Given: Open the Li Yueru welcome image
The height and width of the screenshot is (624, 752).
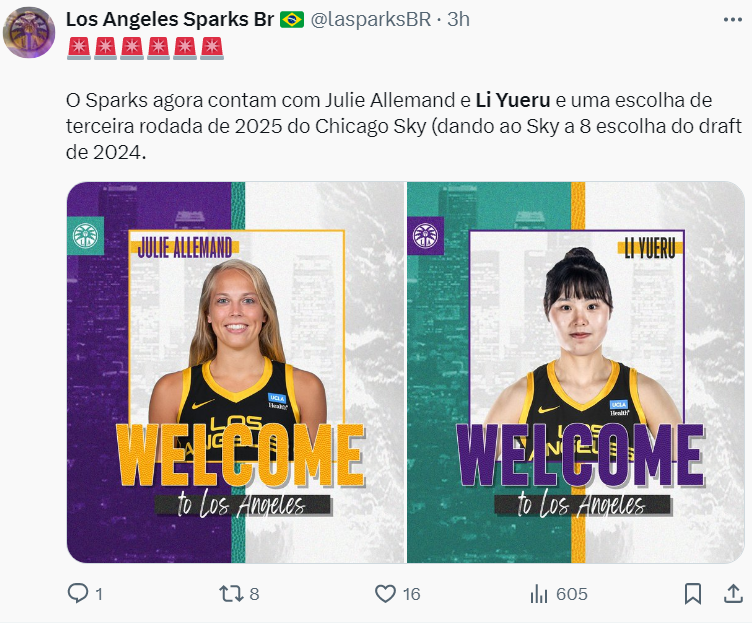Looking at the screenshot, I should click(576, 372).
